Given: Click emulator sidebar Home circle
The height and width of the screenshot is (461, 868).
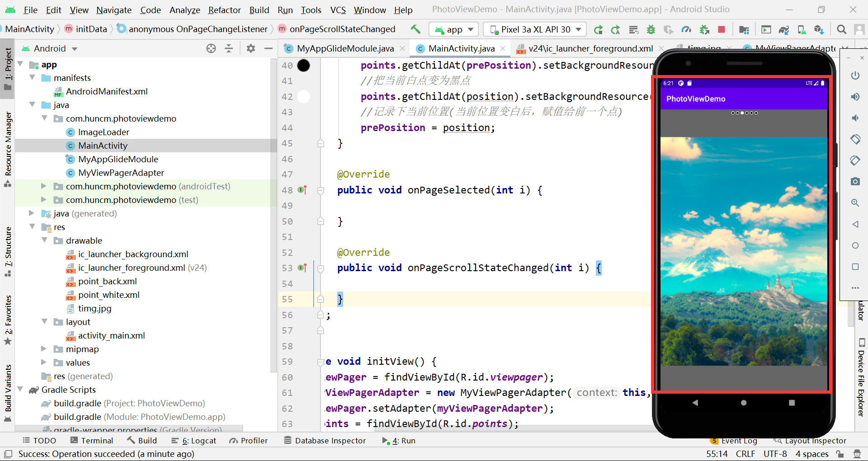Looking at the screenshot, I should pos(855,245).
